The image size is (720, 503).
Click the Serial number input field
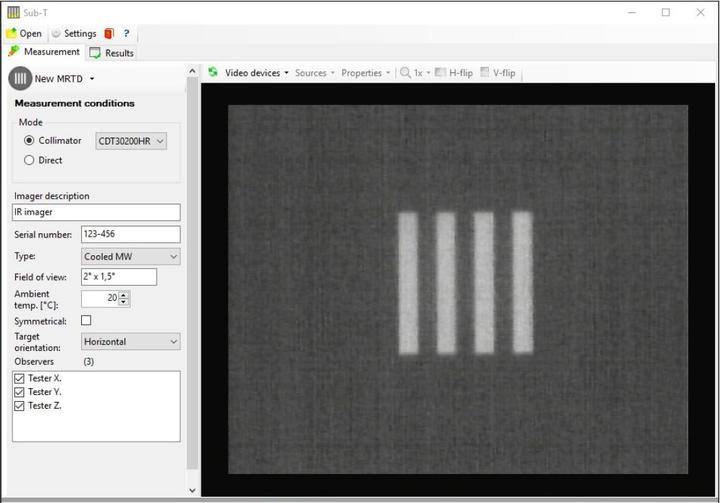pyautogui.click(x=130, y=234)
